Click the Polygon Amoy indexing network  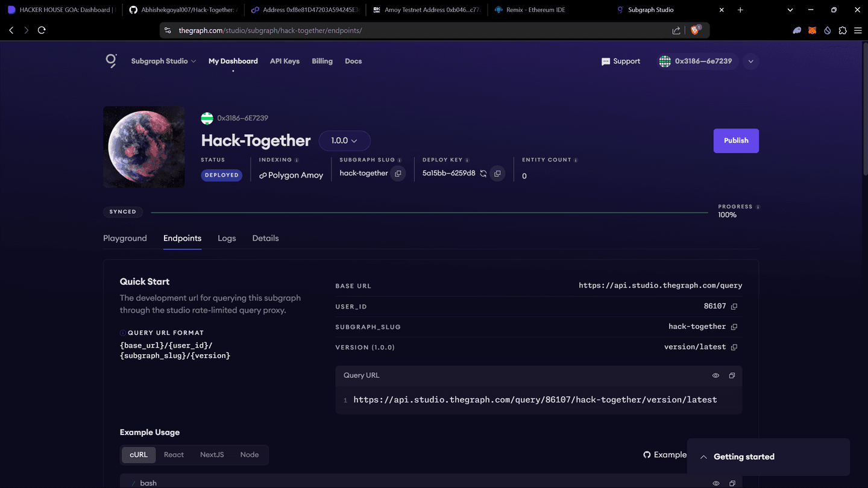(x=291, y=175)
